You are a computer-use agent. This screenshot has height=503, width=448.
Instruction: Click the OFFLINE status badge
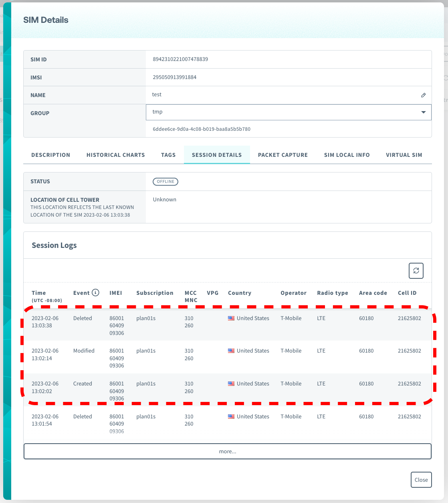(165, 182)
